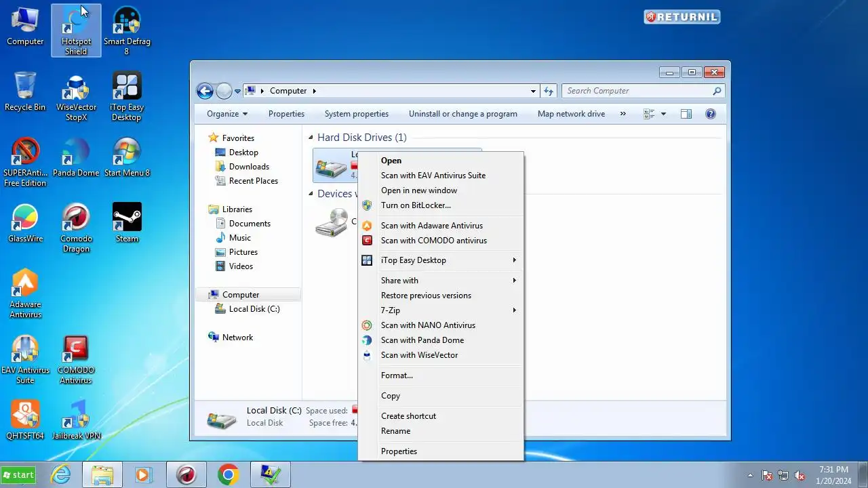The height and width of the screenshot is (488, 868).
Task: Choose Scan with Panda Dome
Action: (441, 340)
